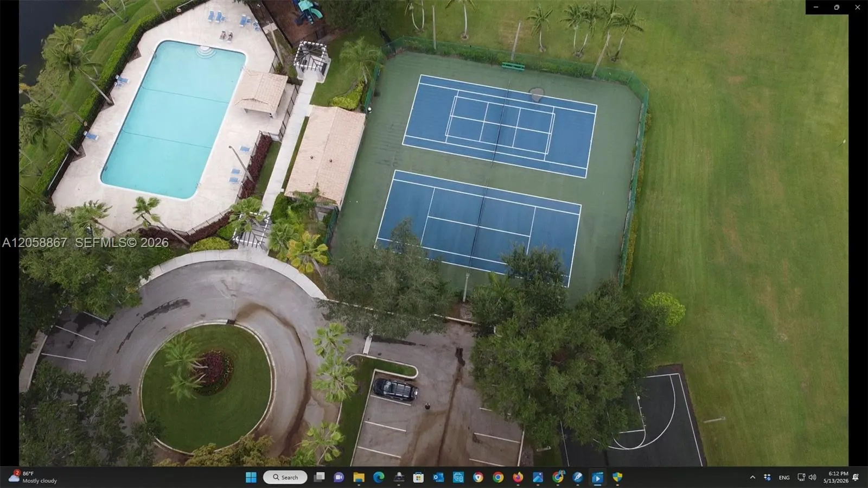Switch the ENG input language indicator
The width and height of the screenshot is (868, 488).
(x=784, y=477)
